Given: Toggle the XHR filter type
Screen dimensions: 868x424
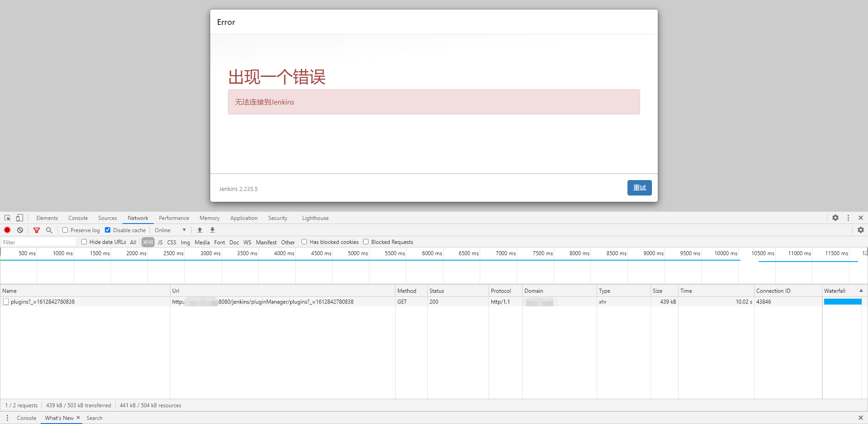Looking at the screenshot, I should (148, 242).
